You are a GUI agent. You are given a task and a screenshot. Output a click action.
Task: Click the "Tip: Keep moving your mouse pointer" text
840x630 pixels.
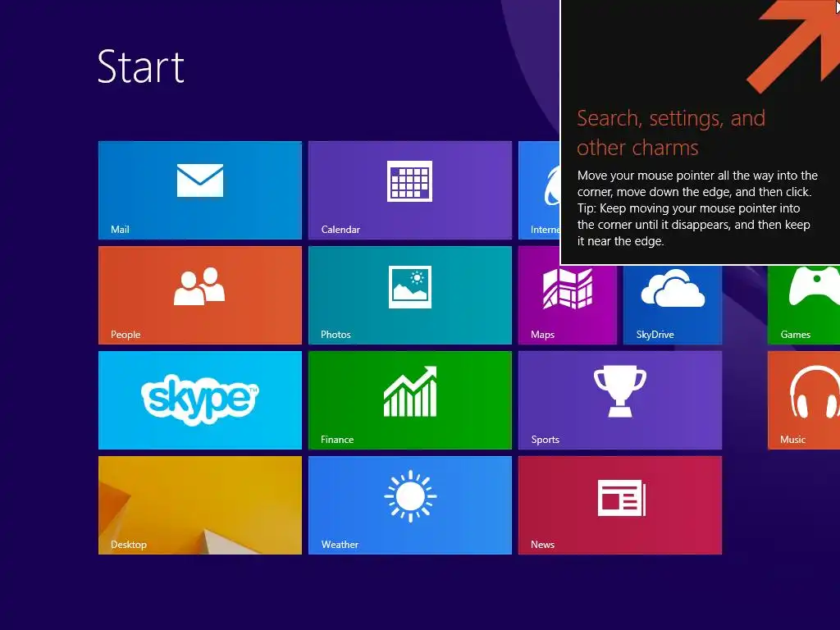pyautogui.click(x=688, y=208)
